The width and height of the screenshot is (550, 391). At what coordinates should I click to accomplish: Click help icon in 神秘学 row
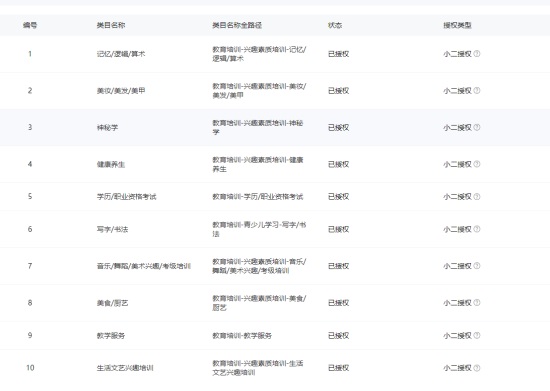[x=477, y=127]
